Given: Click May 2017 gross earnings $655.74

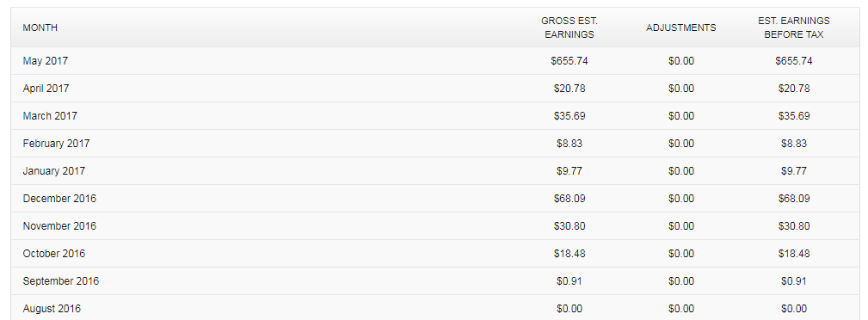Looking at the screenshot, I should tap(569, 61).
